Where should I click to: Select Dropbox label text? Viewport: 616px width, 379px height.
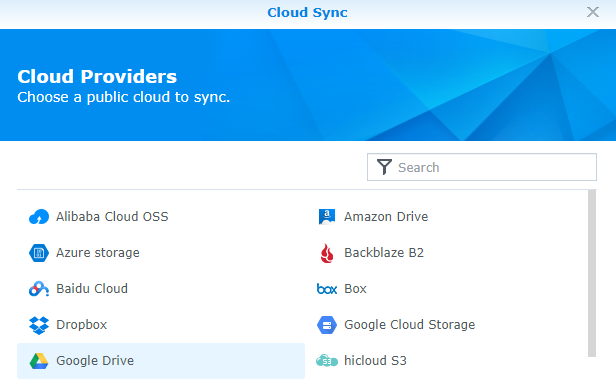pos(81,325)
